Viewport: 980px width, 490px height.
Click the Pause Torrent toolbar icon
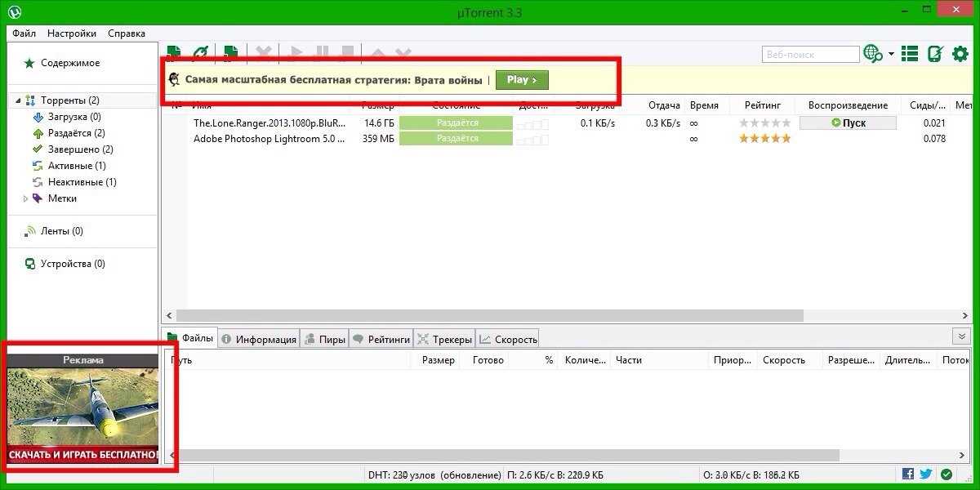[322, 52]
